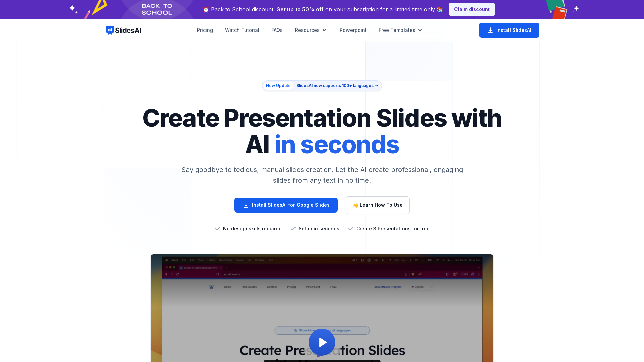The image size is (644, 362).
Task: Click the checkmark icon beside Create 3 Presentations
Action: (x=350, y=229)
